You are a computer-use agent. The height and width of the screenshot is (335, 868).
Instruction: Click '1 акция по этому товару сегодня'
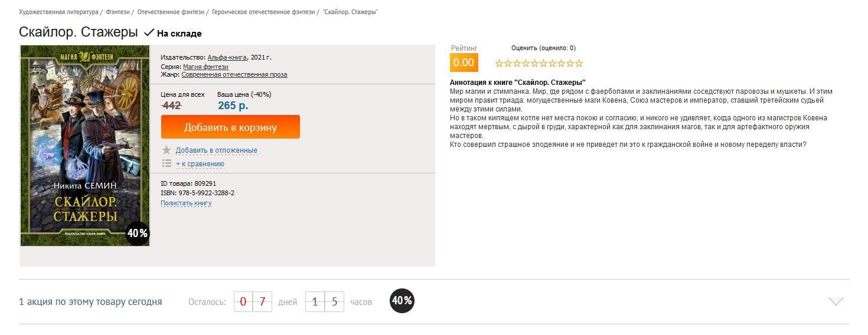tap(90, 302)
